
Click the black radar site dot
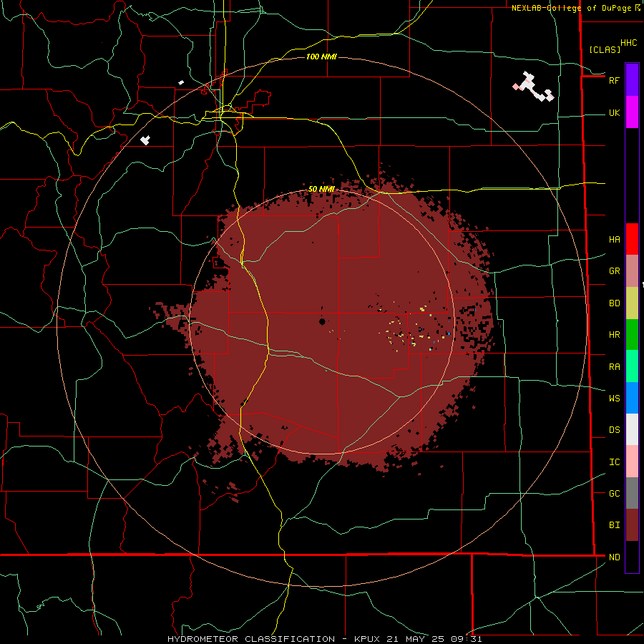point(322,321)
